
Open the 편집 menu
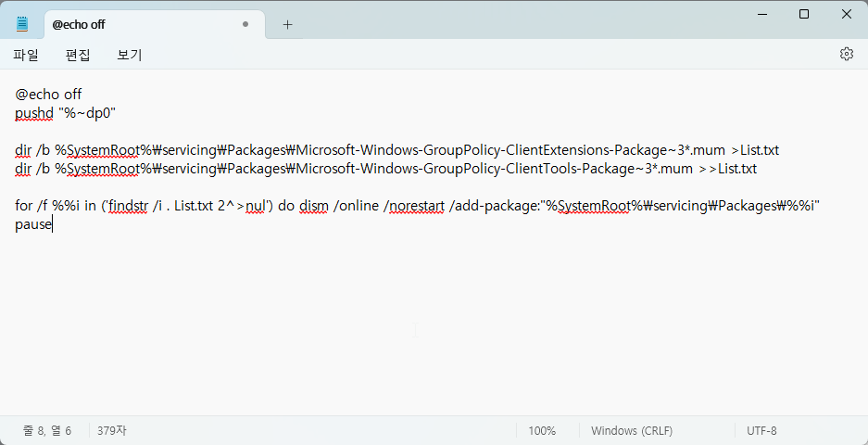coord(78,55)
